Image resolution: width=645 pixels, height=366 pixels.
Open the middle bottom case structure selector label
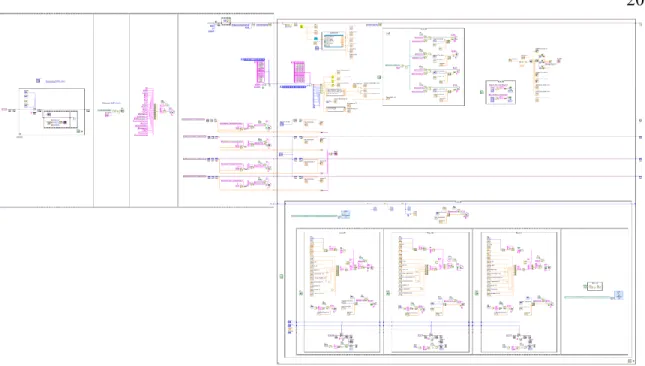[430, 233]
